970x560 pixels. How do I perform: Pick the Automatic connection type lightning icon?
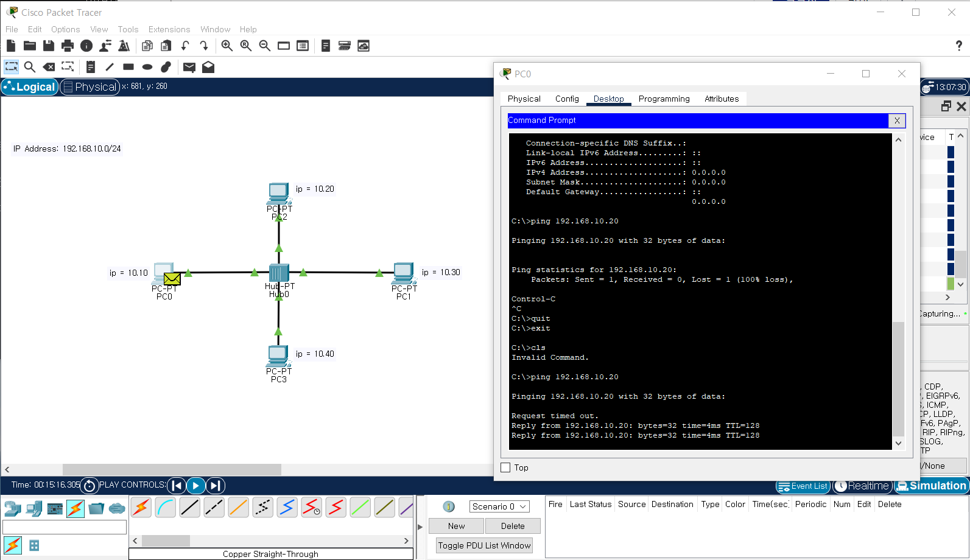141,507
